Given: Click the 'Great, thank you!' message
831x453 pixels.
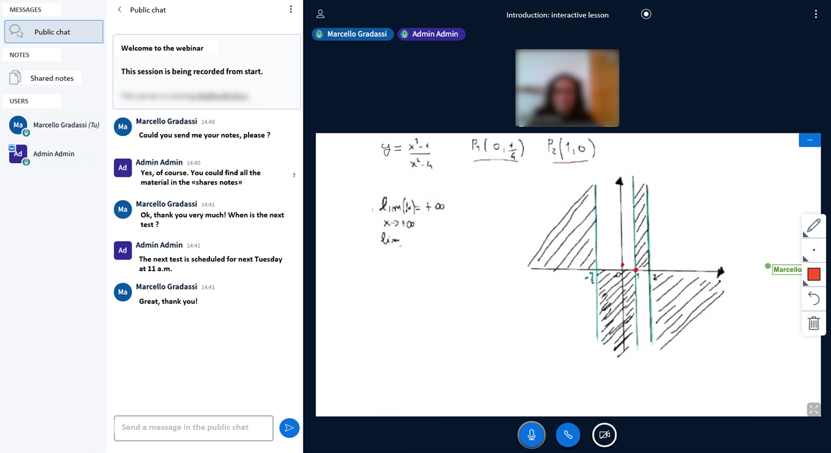Looking at the screenshot, I should pos(168,301).
